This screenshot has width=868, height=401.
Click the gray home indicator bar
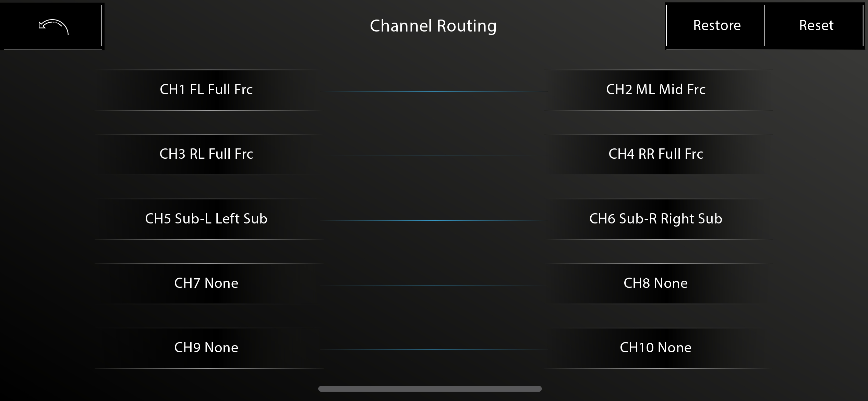(x=430, y=389)
